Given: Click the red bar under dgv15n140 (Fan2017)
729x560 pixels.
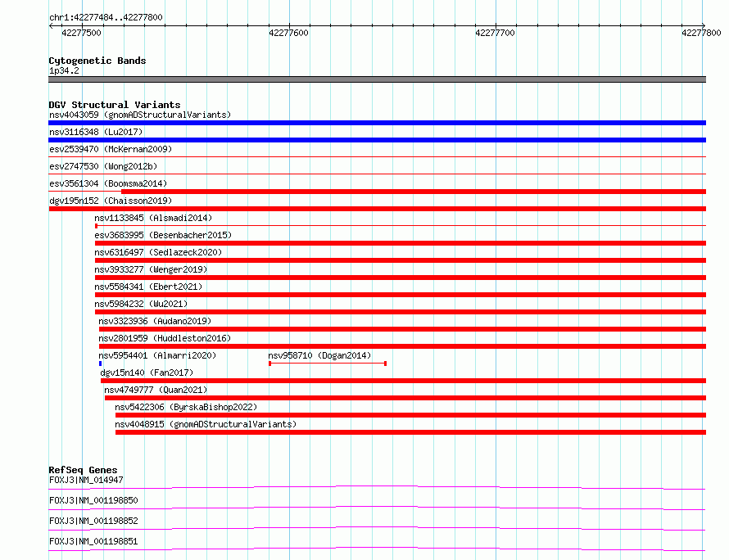Looking at the screenshot, I should (404, 381).
